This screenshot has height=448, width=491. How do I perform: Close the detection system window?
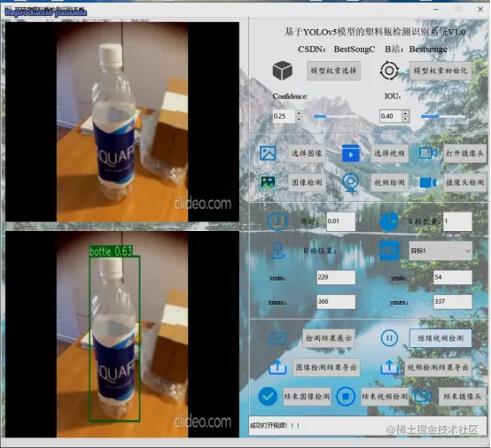click(x=480, y=10)
